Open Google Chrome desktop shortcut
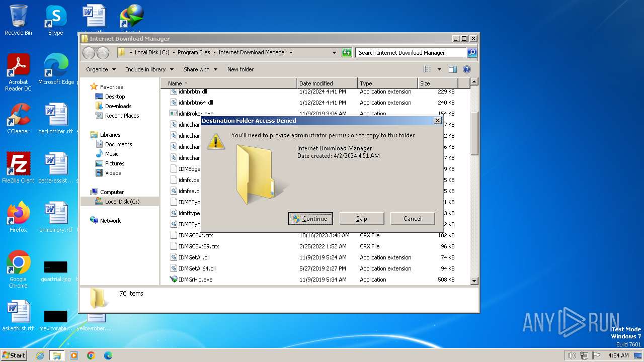Image resolution: width=644 pixels, height=362 pixels. [18, 269]
